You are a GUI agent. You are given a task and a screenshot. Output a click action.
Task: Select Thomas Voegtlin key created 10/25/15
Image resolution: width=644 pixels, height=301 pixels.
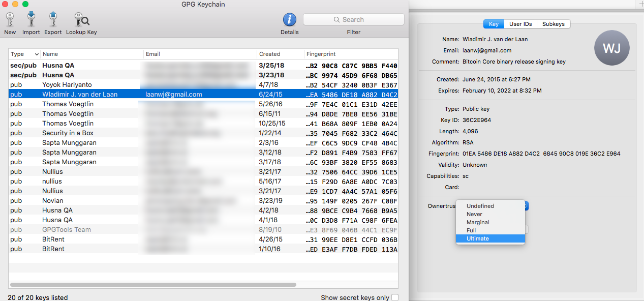tap(203, 124)
